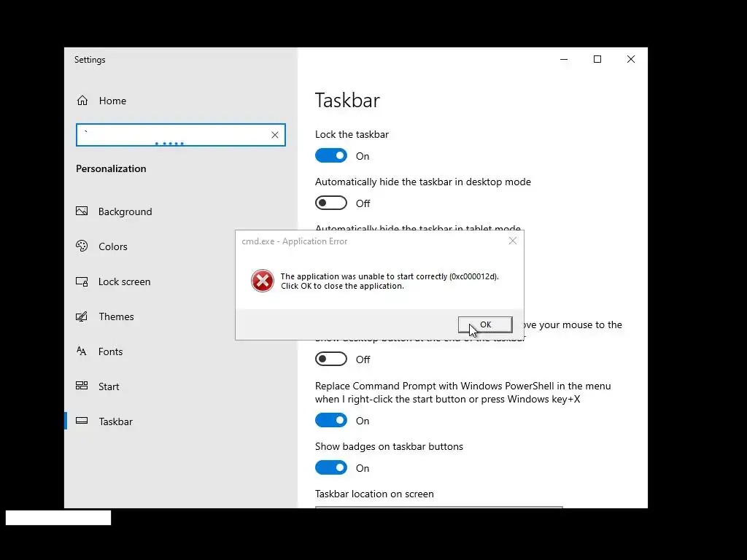747x560 pixels.
Task: Close the cmd.exe Application Error dialog
Action: coord(513,241)
